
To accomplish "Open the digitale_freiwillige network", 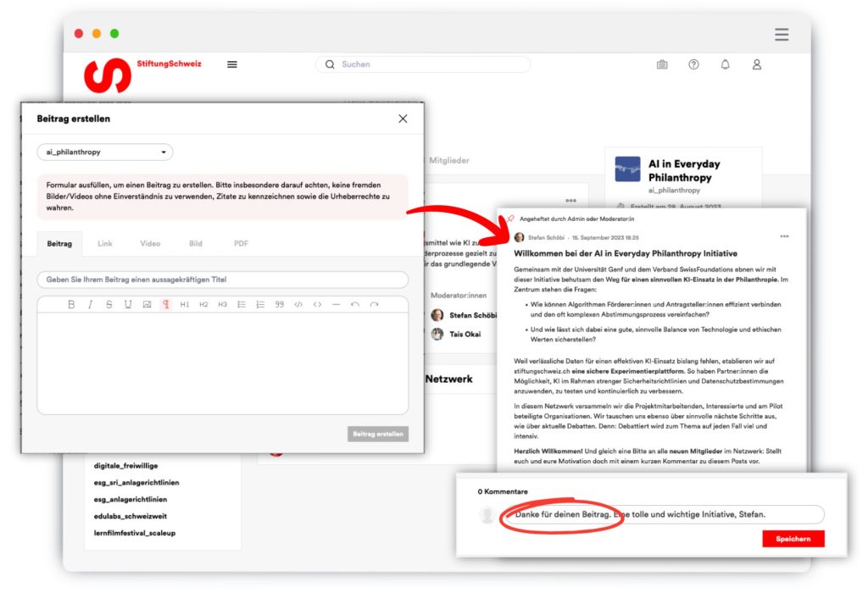I will click(125, 466).
